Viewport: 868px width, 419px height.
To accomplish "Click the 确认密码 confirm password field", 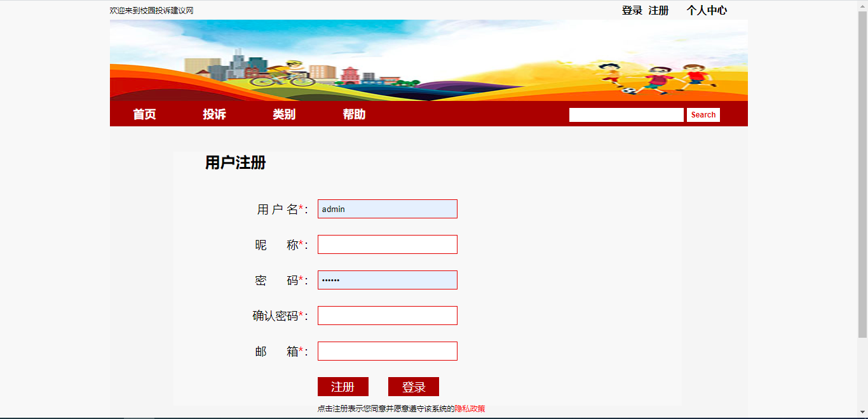I will tap(388, 316).
